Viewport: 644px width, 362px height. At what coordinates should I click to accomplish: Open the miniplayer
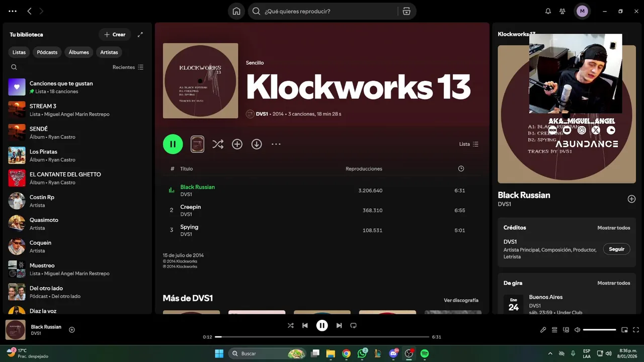[624, 330]
